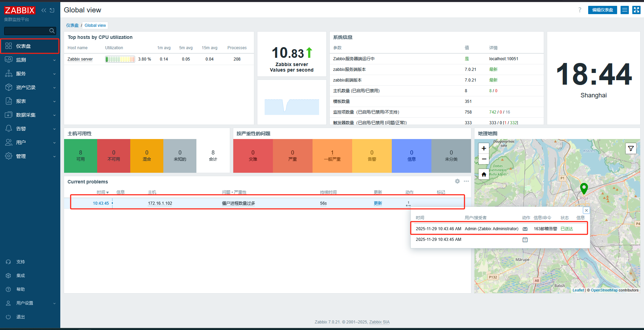Image resolution: width=644 pixels, height=330 pixels.
Task: Click the chevron beside 管理
Action: 54,157
